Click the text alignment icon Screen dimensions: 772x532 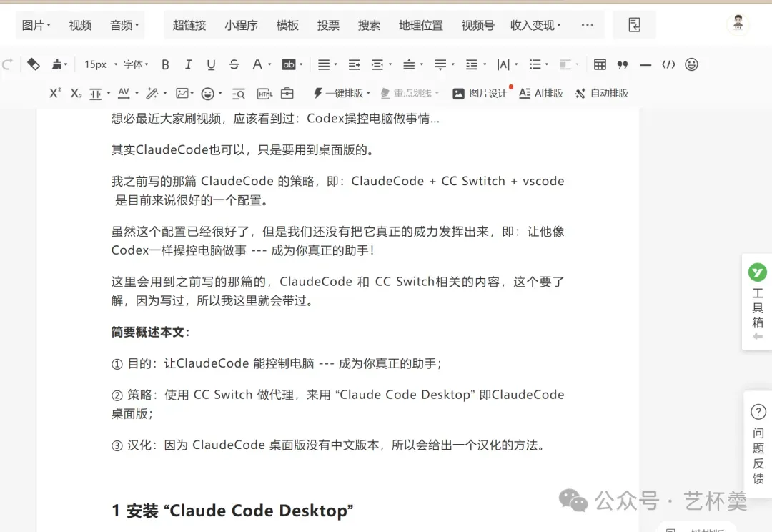324,64
